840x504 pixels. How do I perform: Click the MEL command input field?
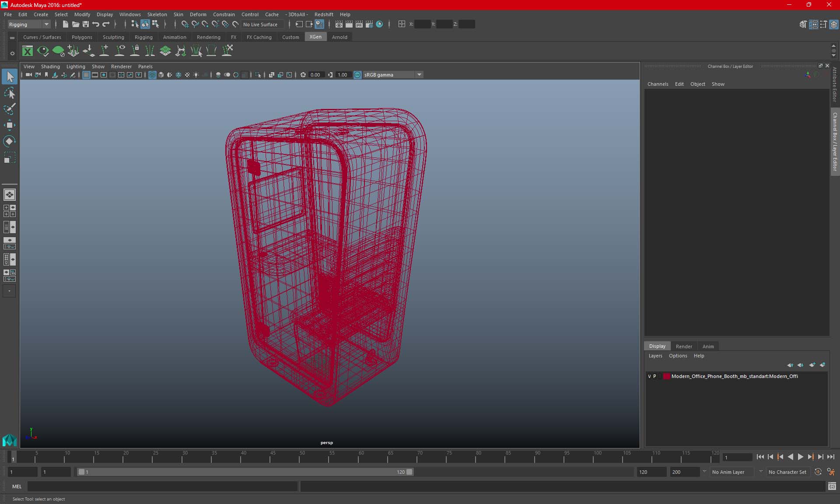tap(162, 486)
